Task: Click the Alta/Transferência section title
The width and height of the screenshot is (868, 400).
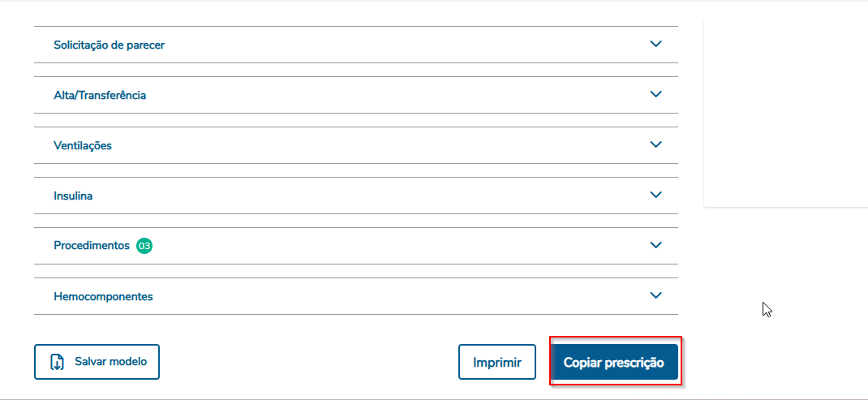Action: (x=100, y=96)
